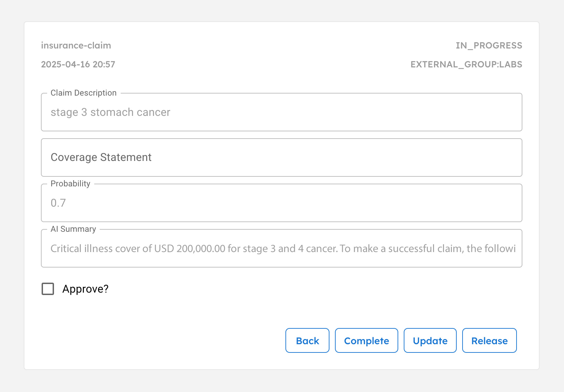Screen dimensions: 564x392
Task: Click the EXTERNAL_GROUP:LABS label
Action: tap(466, 64)
